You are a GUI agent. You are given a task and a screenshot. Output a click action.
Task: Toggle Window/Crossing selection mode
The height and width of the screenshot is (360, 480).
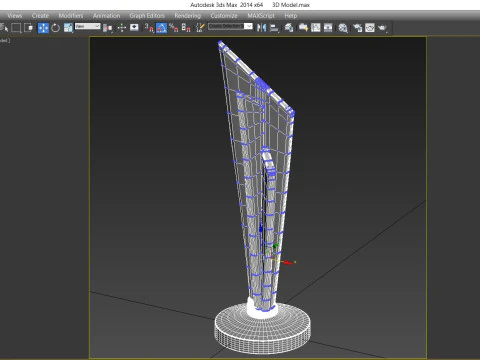29,28
